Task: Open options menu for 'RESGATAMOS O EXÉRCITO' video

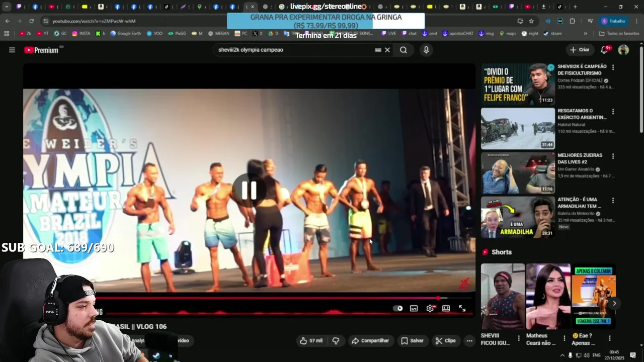Action: (x=613, y=112)
